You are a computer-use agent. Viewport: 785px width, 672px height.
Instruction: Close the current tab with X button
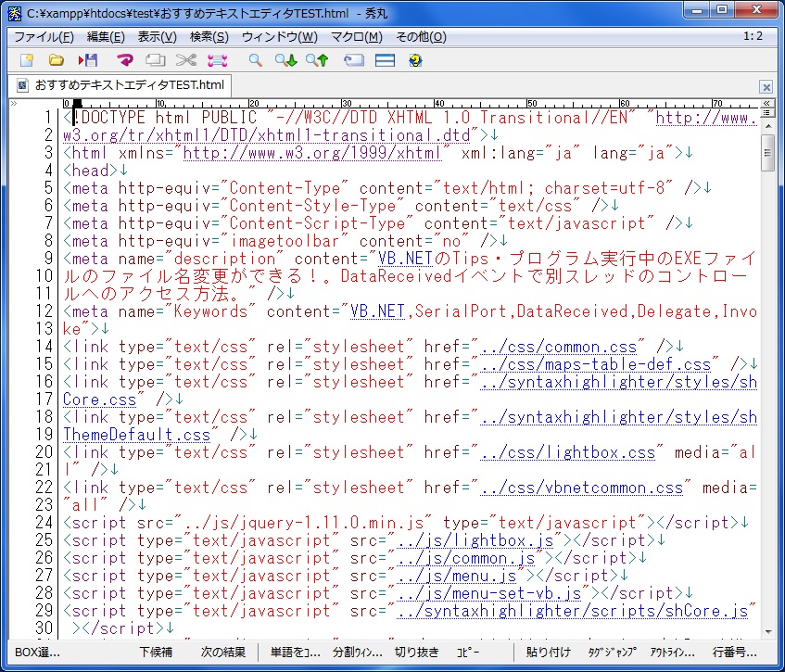tap(766, 87)
